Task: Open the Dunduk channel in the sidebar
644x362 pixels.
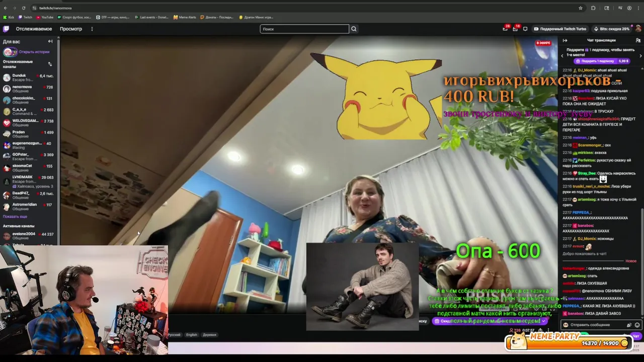Action: [29, 77]
